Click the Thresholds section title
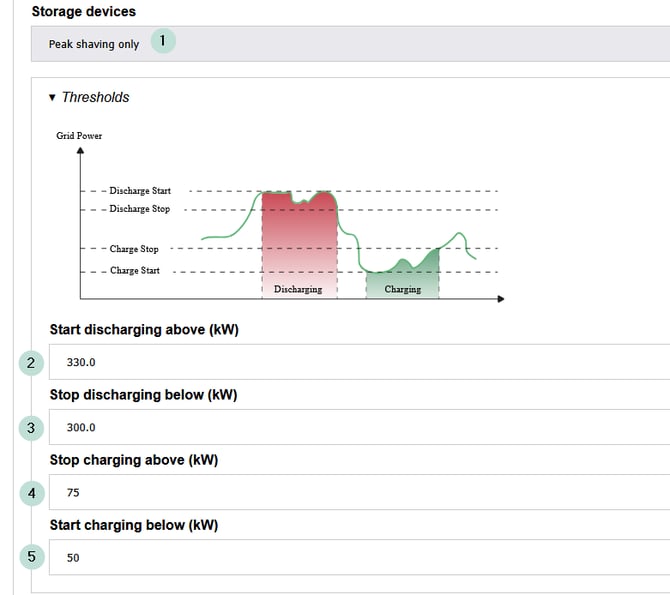Screen dimensions: 670x595 pyautogui.click(x=95, y=97)
